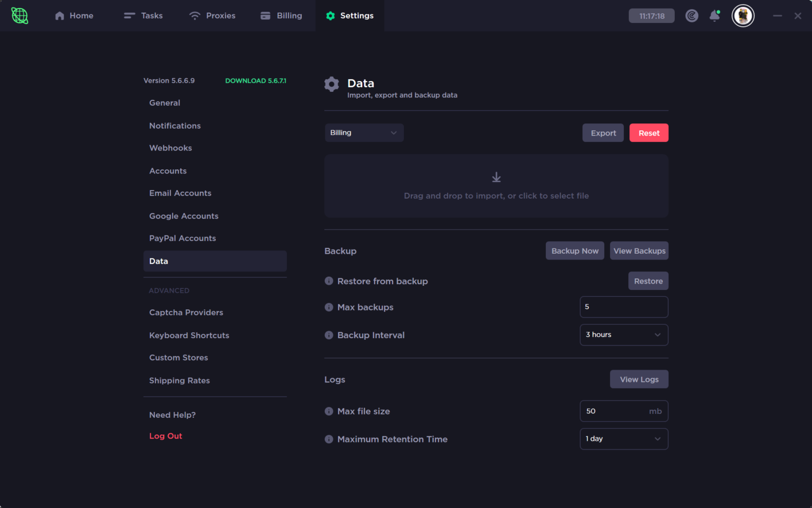Expand the Backup Interval 3 hours dropdown

click(x=624, y=335)
